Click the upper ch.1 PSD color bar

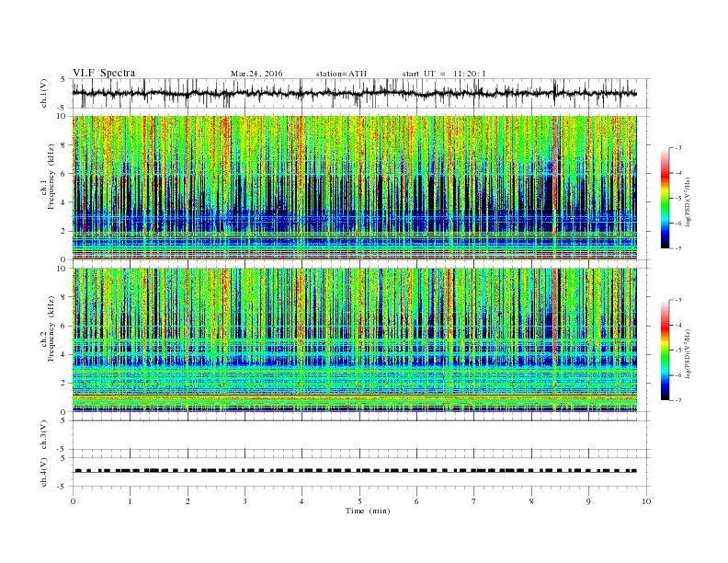[x=665, y=198]
